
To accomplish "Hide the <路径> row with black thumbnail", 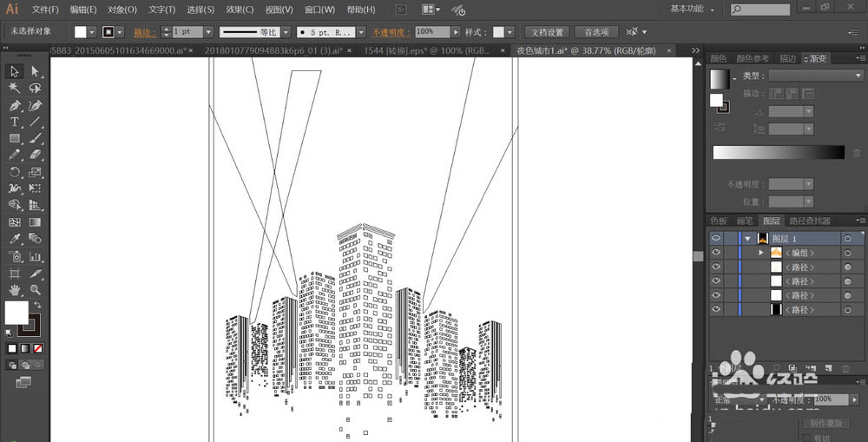I will pos(716,310).
